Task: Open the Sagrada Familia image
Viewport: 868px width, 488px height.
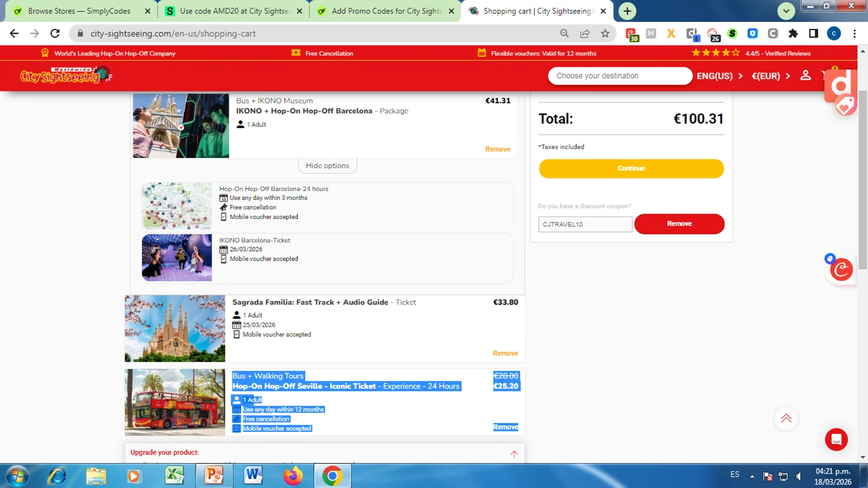Action: [175, 328]
